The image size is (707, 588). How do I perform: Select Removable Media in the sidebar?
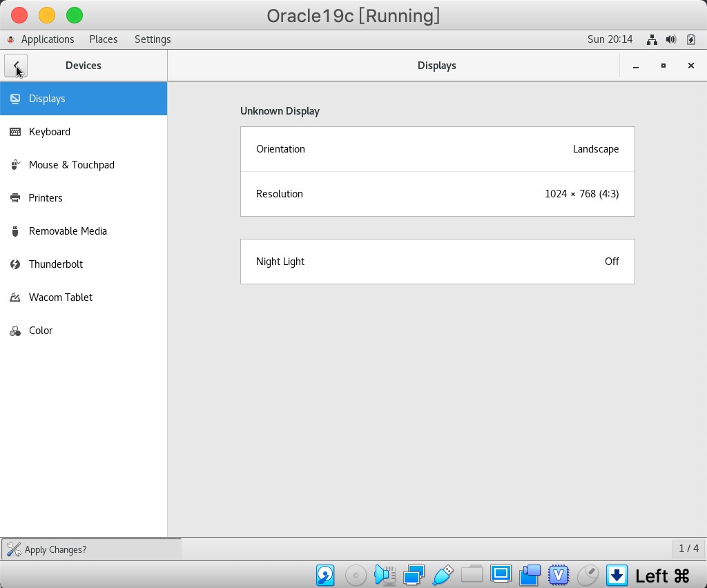coord(84,231)
